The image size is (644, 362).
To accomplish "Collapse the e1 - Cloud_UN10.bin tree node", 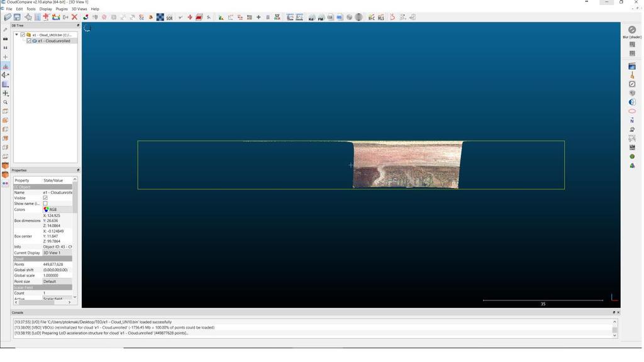I will 16,35.
